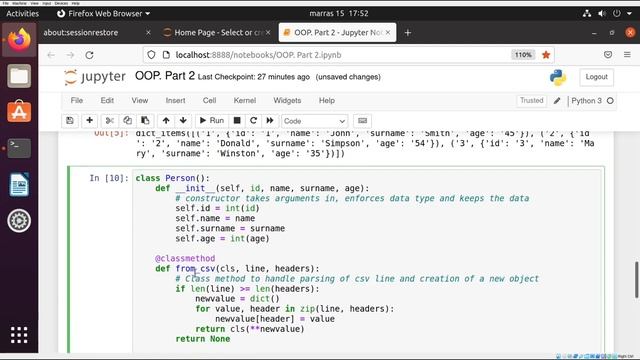Open Activities overview

(22, 13)
